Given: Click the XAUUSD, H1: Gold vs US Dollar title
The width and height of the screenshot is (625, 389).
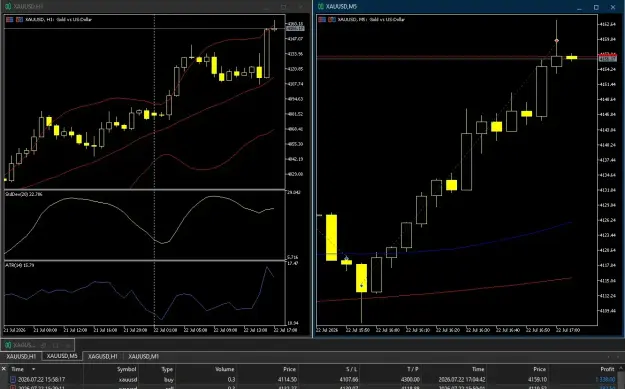Looking at the screenshot, I should pyautogui.click(x=59, y=19).
